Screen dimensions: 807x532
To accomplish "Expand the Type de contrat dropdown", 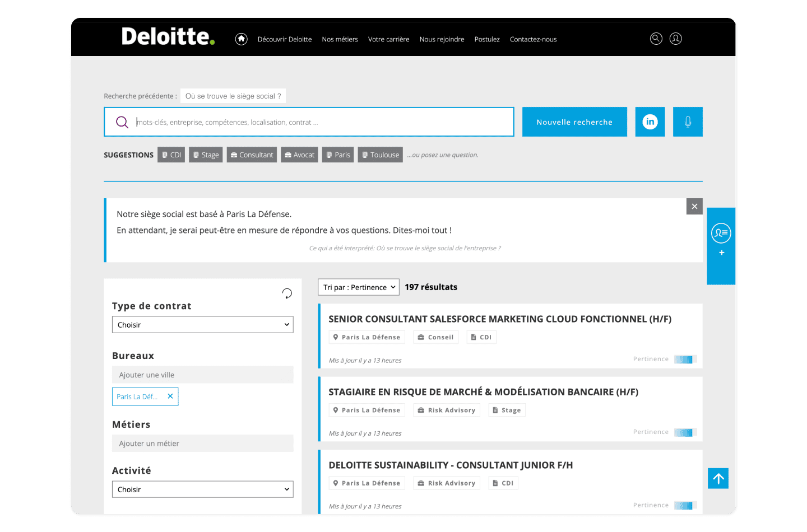I will pos(202,325).
